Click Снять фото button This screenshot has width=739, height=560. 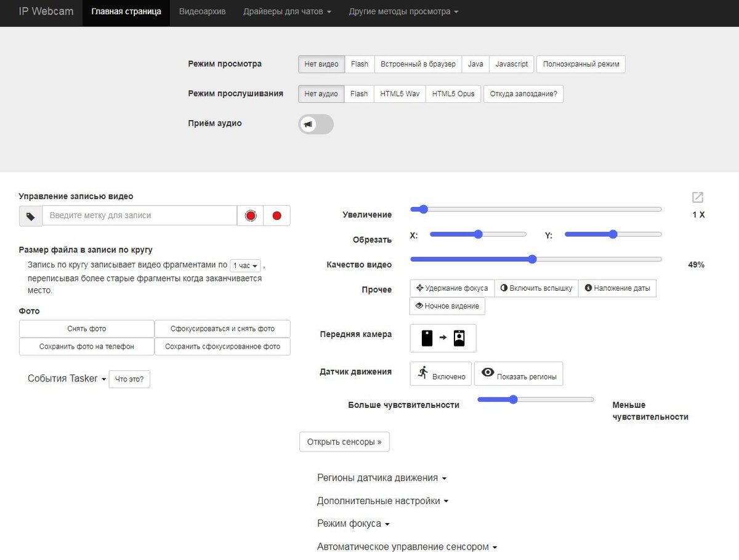[87, 329]
